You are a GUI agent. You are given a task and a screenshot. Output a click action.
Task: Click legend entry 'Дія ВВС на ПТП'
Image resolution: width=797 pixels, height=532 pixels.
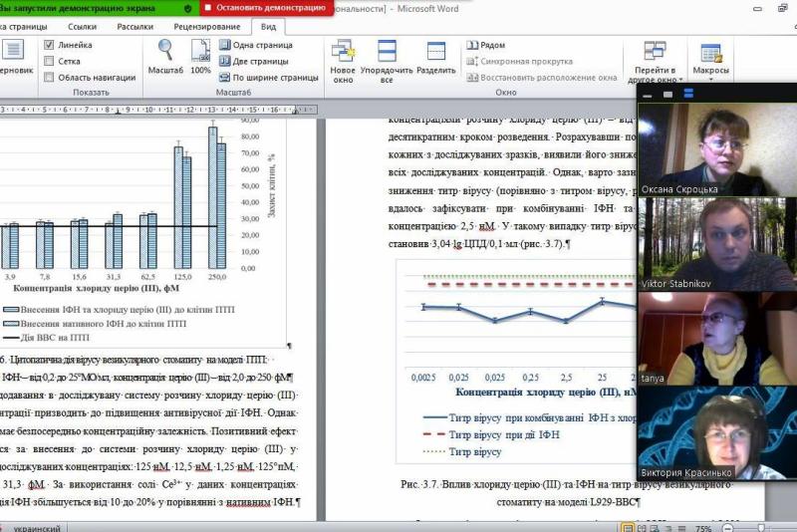pyautogui.click(x=46, y=338)
